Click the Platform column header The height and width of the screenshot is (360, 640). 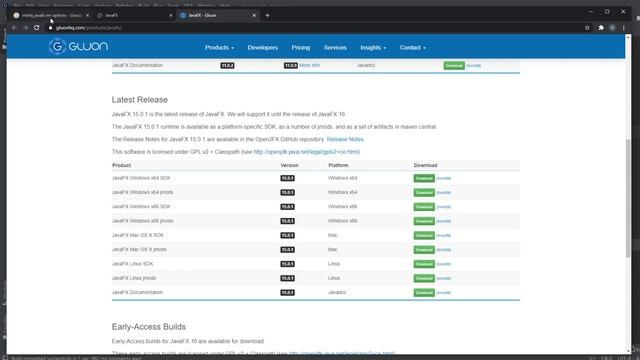coord(338,165)
